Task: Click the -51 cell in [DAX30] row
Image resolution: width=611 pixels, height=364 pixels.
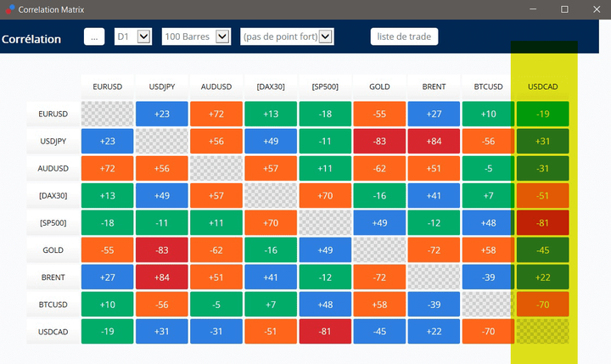Action: (543, 196)
